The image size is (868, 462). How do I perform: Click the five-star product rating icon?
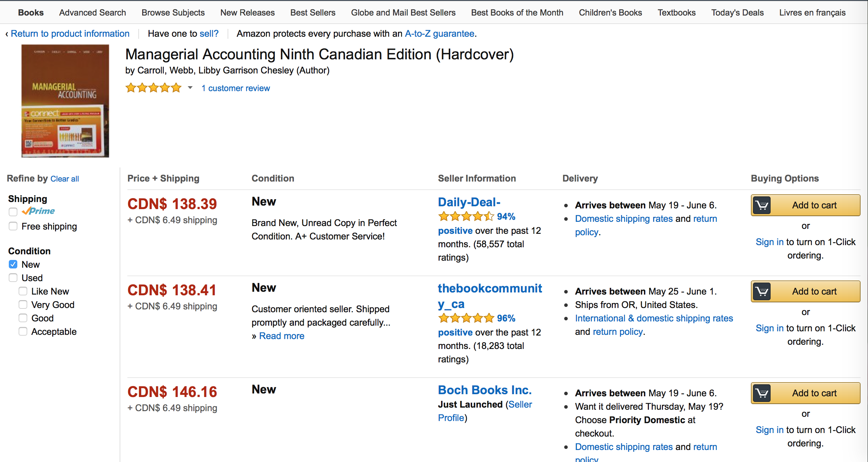tap(153, 88)
